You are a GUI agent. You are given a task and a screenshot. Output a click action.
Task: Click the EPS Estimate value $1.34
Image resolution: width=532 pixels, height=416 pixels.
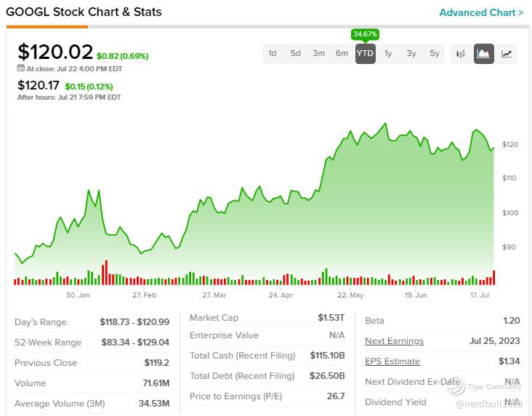[509, 361]
